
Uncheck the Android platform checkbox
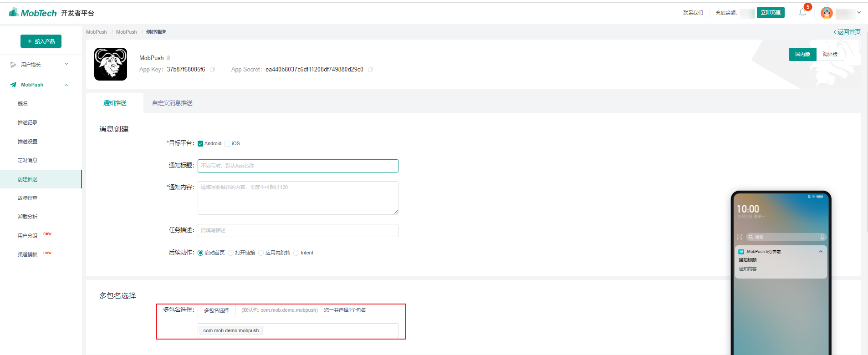coord(200,144)
